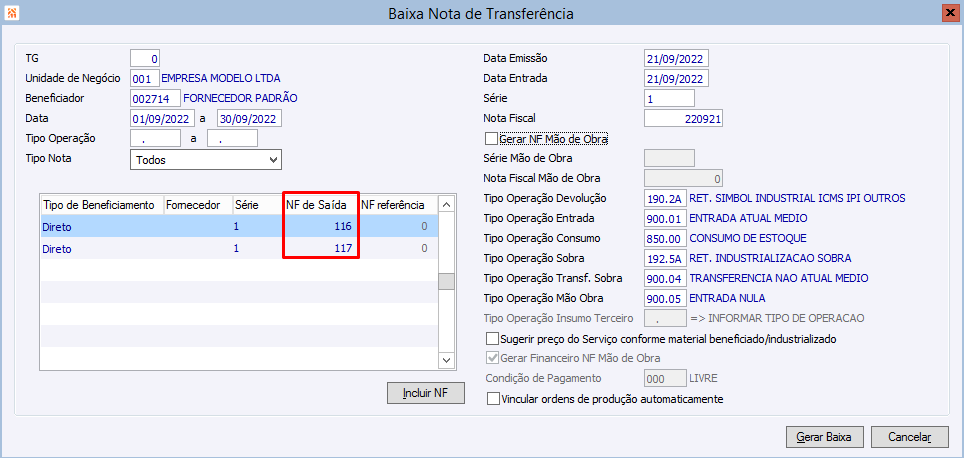
Task: Click the Nota Fiscal field 220921
Action: [684, 118]
